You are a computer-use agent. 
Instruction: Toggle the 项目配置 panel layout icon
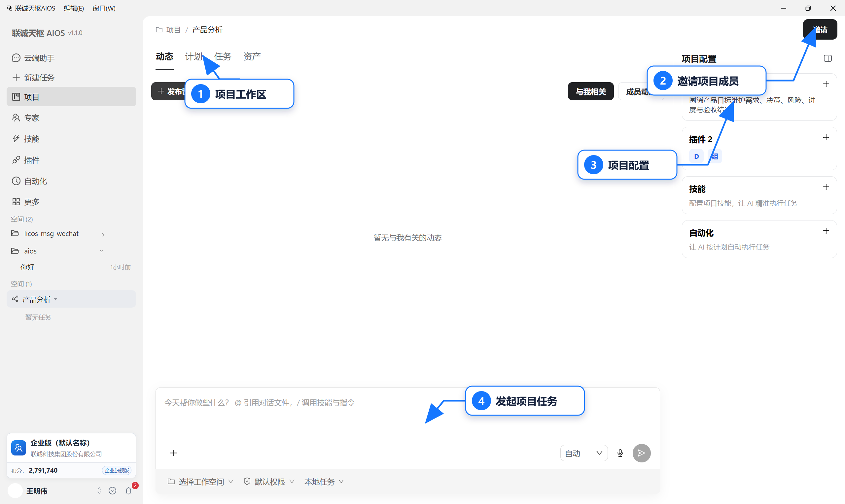pos(828,58)
